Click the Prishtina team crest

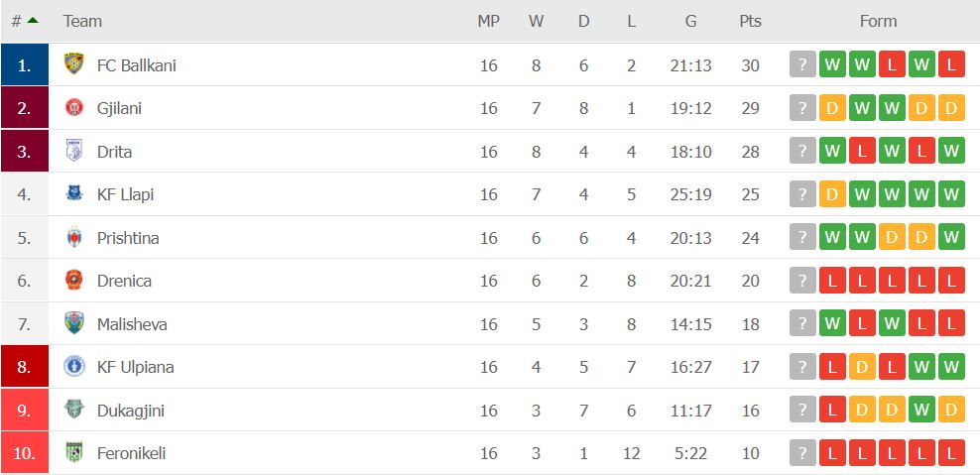(73, 238)
